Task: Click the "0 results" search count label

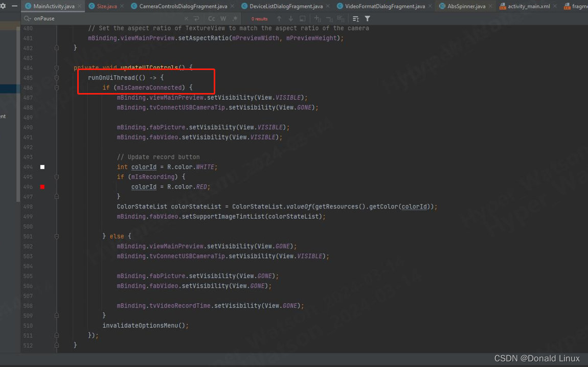Action: click(260, 19)
